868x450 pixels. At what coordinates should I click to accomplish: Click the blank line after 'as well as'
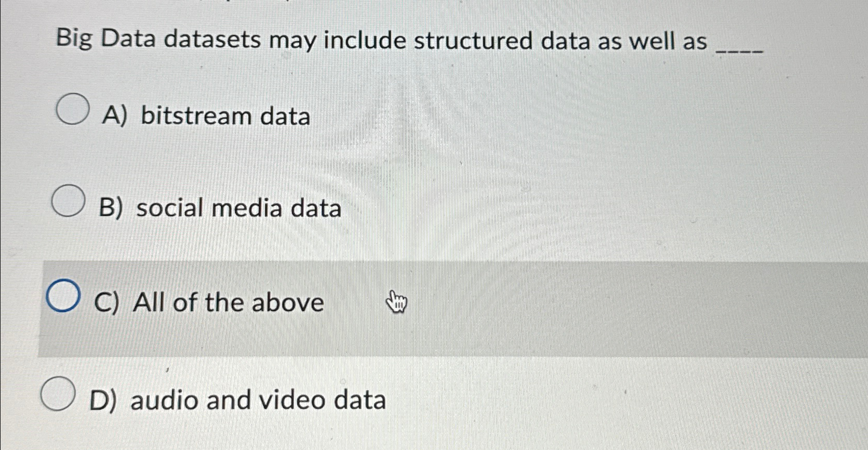(x=740, y=49)
